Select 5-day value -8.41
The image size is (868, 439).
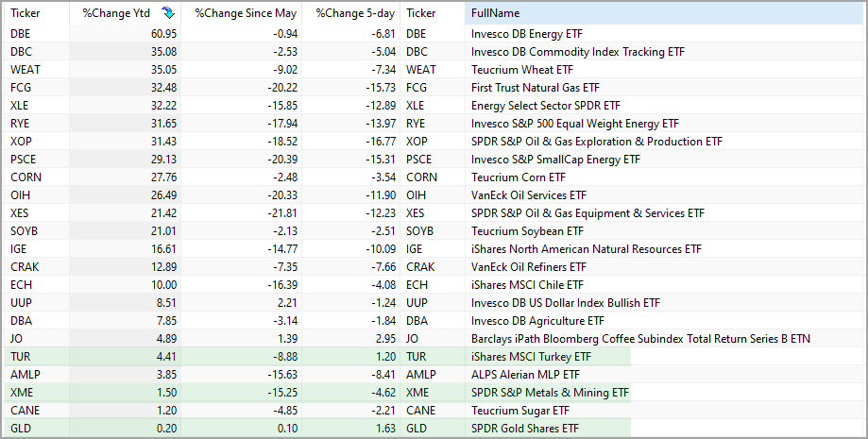tap(383, 375)
